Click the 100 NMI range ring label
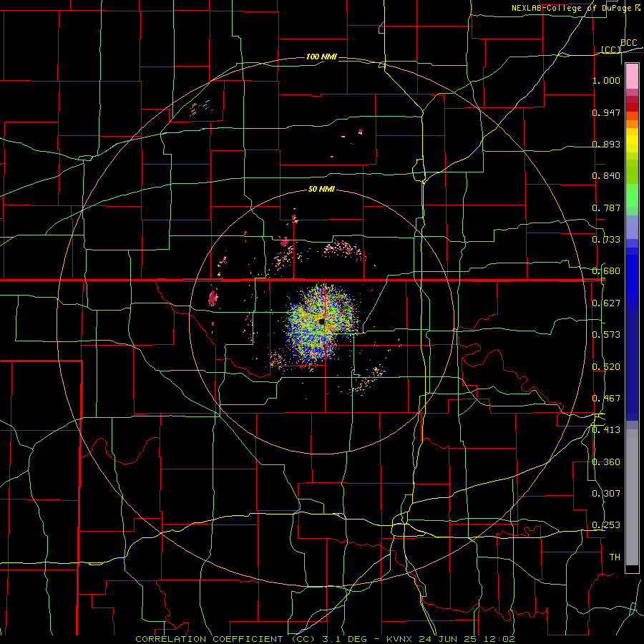Viewport: 644px width, 644px height. tap(321, 57)
